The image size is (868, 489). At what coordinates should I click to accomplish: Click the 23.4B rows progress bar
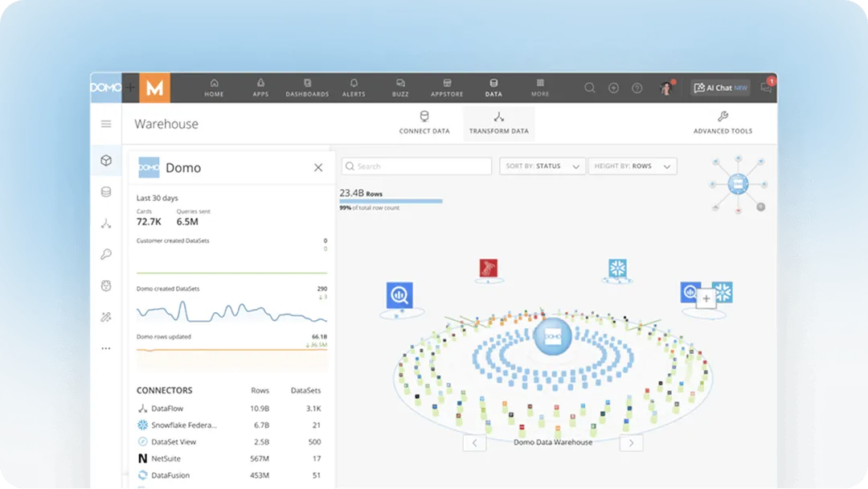pyautogui.click(x=391, y=201)
